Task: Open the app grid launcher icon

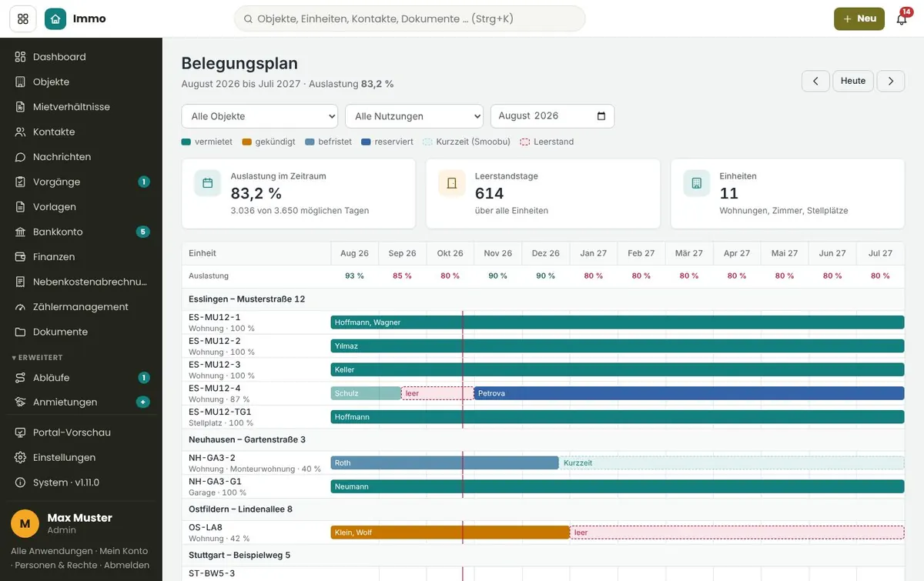Action: 23,18
